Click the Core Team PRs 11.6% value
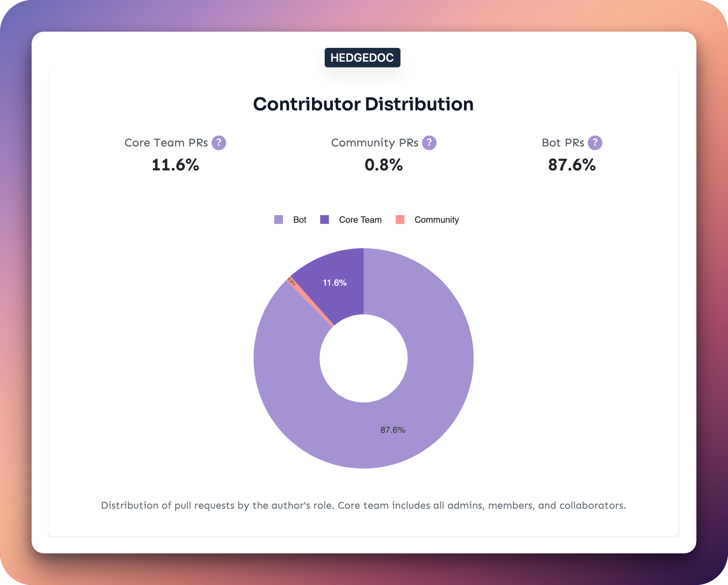The height and width of the screenshot is (585, 728). (175, 165)
